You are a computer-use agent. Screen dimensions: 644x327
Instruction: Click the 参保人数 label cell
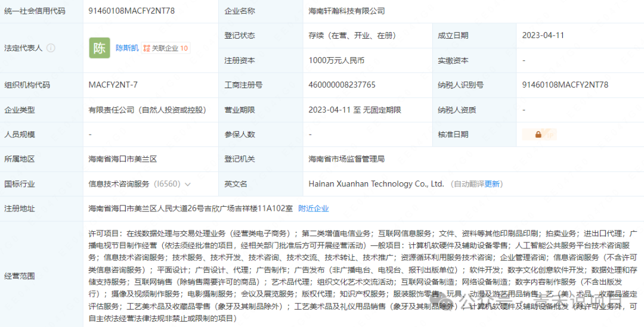point(261,135)
